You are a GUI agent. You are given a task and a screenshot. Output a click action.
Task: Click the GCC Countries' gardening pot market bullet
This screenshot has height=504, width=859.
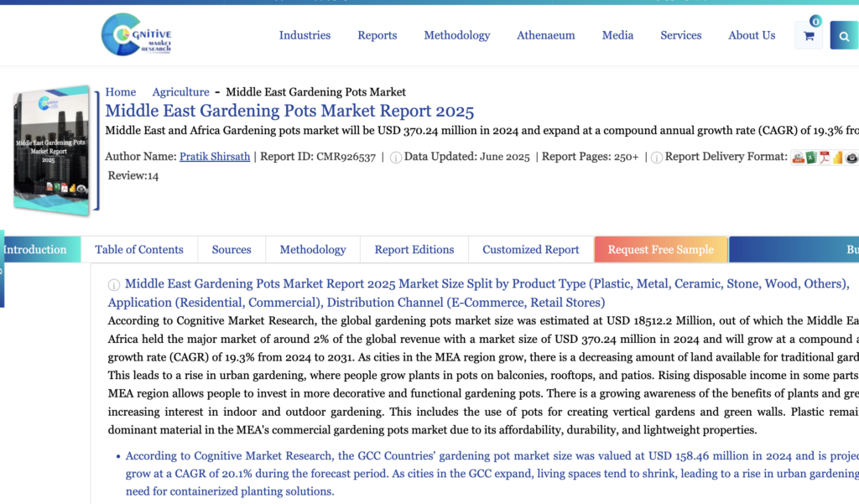tap(492, 473)
